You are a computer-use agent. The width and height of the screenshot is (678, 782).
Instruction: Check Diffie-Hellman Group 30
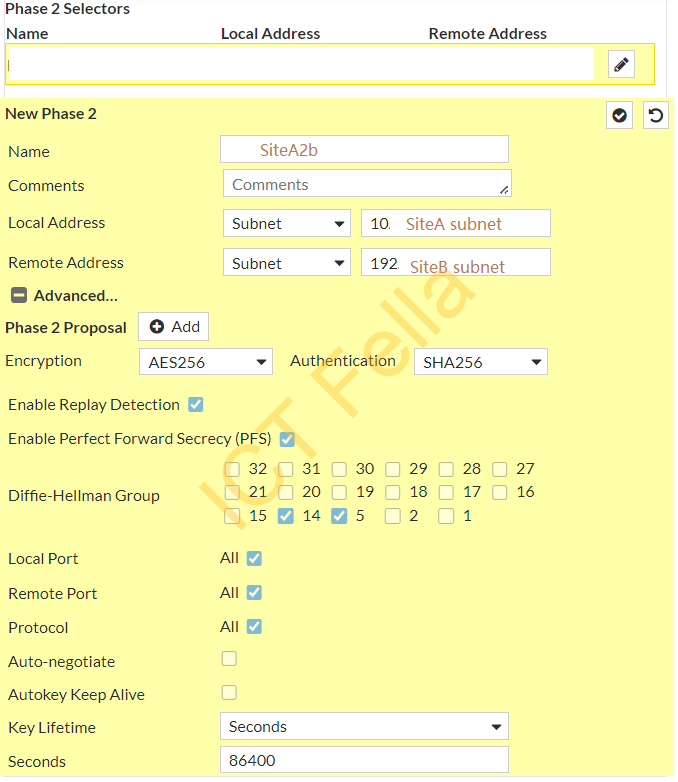click(x=339, y=469)
